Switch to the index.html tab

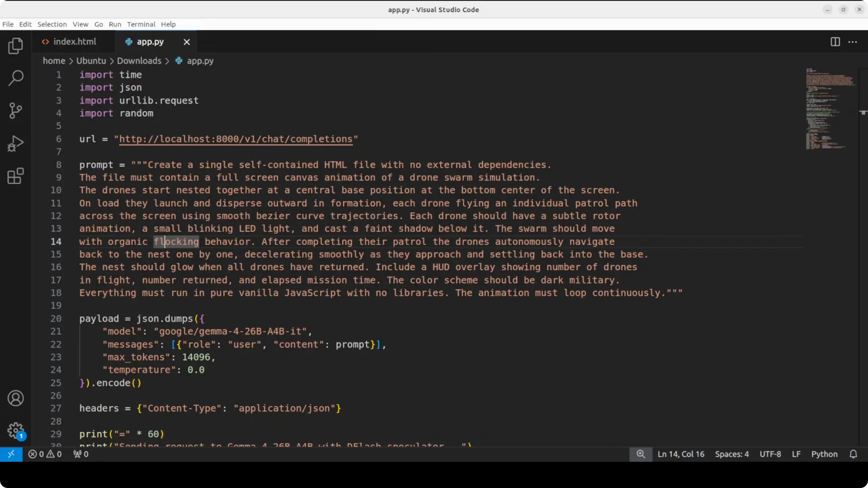point(73,42)
